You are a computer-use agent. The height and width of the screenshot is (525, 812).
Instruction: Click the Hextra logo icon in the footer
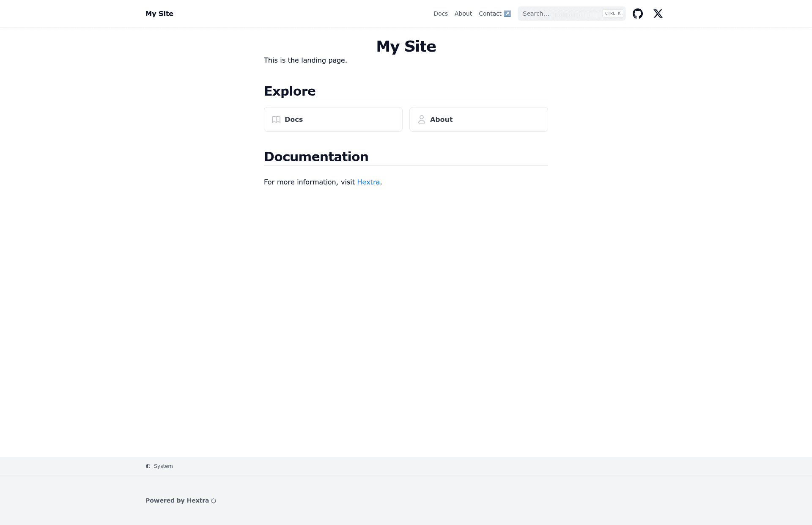tap(214, 501)
